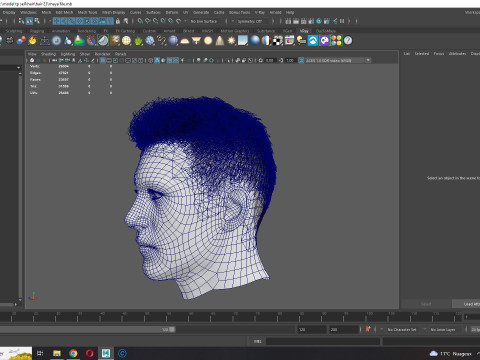
Task: Click the downward cone light shelf icon
Action: (196, 41)
